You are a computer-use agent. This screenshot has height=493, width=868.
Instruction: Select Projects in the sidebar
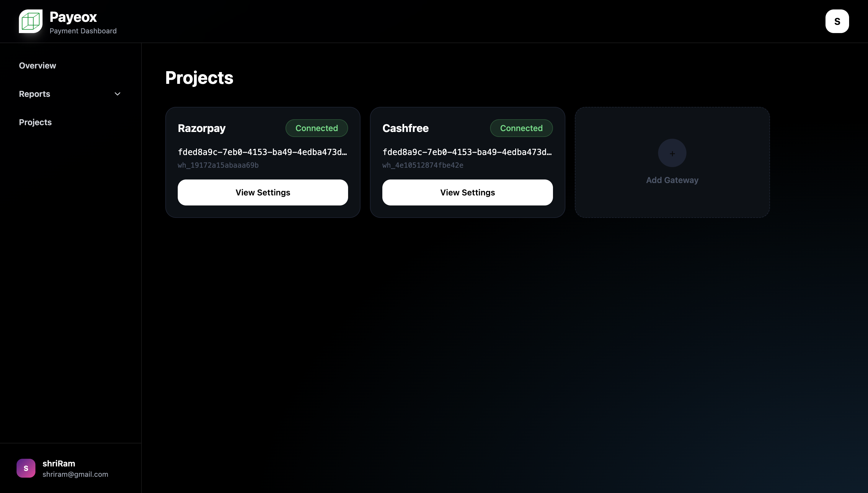coord(35,122)
